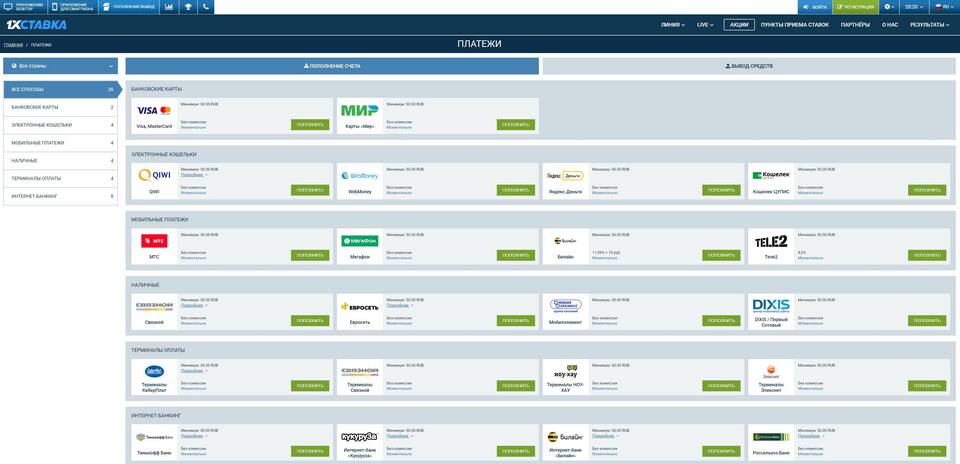Click Пополнить for Visa, MasterCard
Image resolution: width=960 pixels, height=464 pixels.
pos(310,125)
